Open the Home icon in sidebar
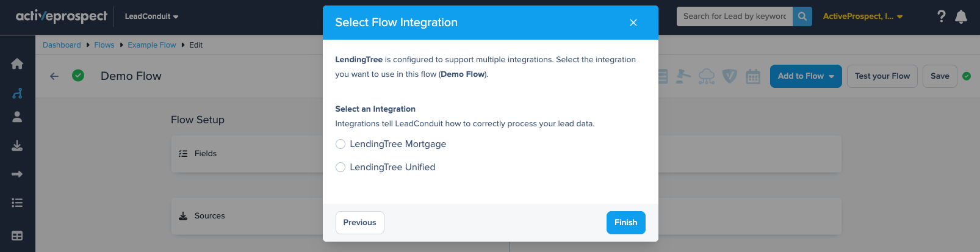This screenshot has height=252, width=980. pos(17,63)
